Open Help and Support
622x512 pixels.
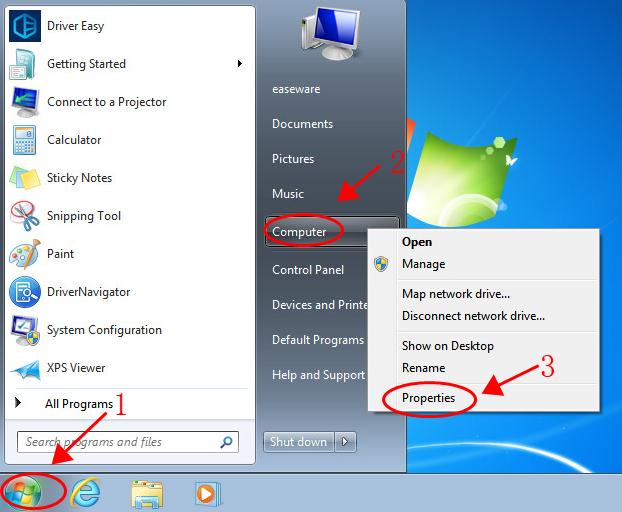pyautogui.click(x=318, y=375)
